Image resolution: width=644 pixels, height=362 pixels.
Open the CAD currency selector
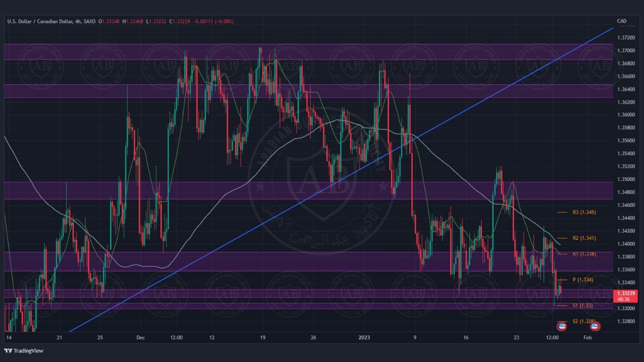pos(621,21)
